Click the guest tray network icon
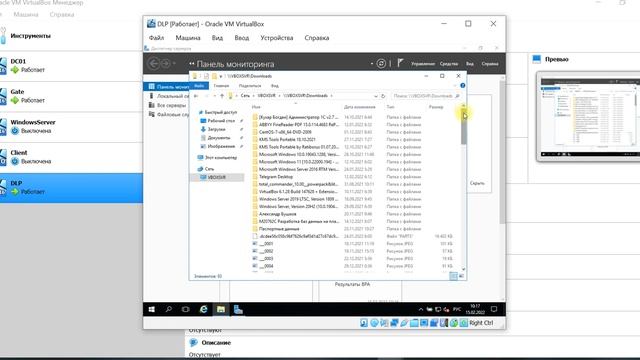The image size is (640, 360). (x=438, y=309)
